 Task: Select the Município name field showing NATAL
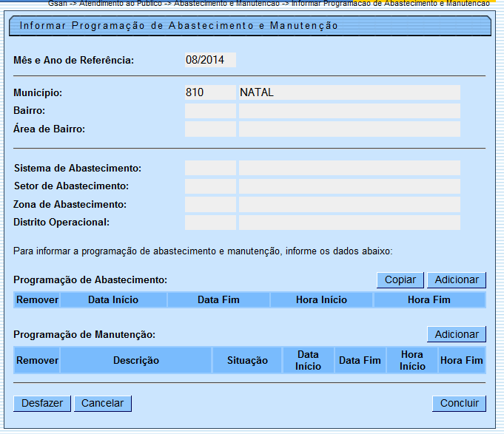pos(349,92)
